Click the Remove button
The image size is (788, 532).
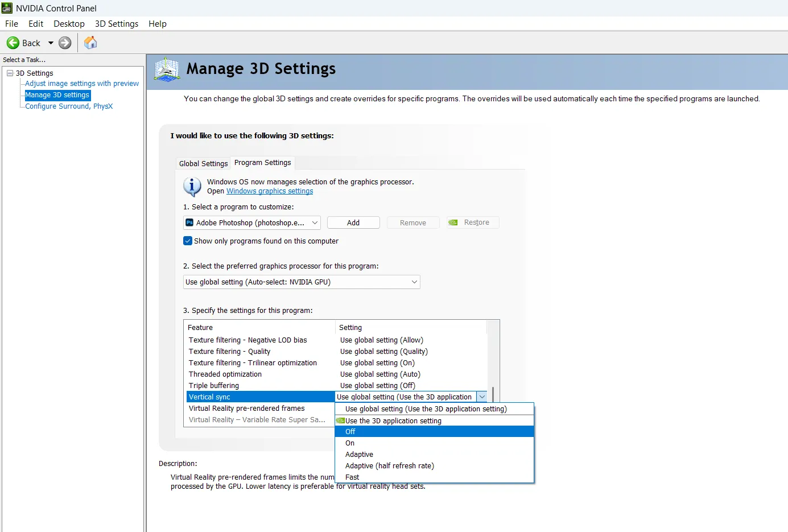click(x=413, y=222)
